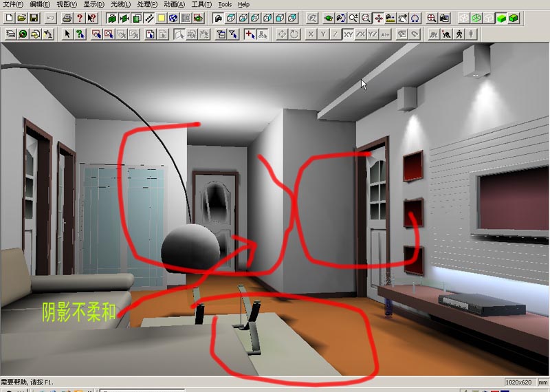This screenshot has height=392, width=550.
Task: Open the 工具(T) menu
Action: tap(201, 4)
